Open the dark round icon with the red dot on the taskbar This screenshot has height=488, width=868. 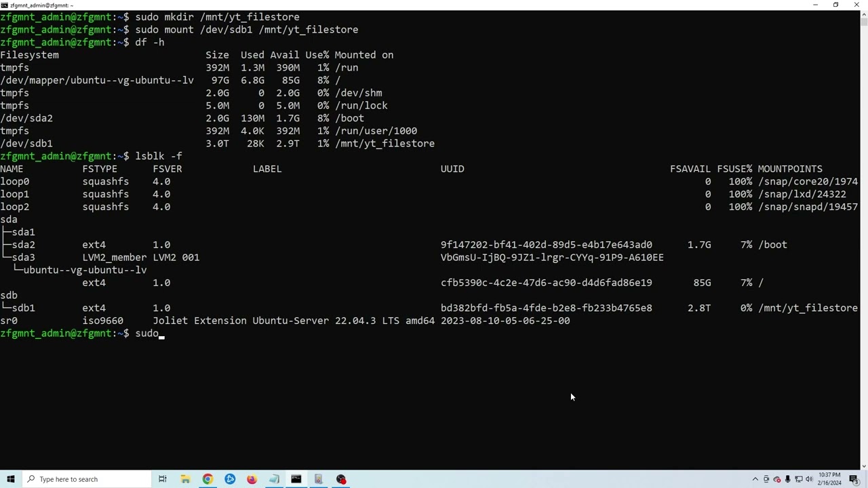pyautogui.click(x=341, y=479)
